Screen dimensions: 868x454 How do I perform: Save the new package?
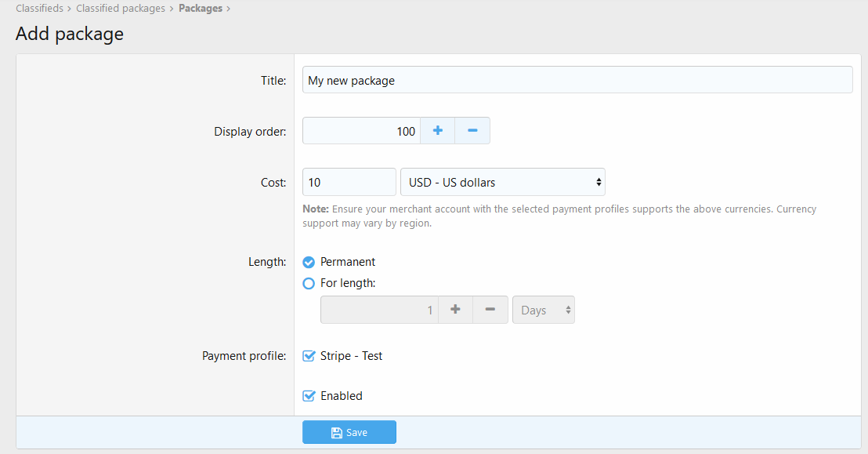[x=349, y=432]
